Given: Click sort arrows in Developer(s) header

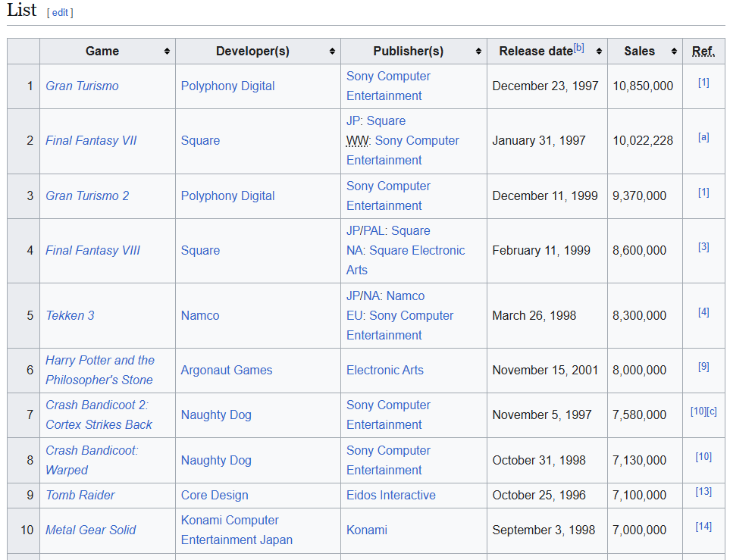Looking at the screenshot, I should [x=332, y=52].
